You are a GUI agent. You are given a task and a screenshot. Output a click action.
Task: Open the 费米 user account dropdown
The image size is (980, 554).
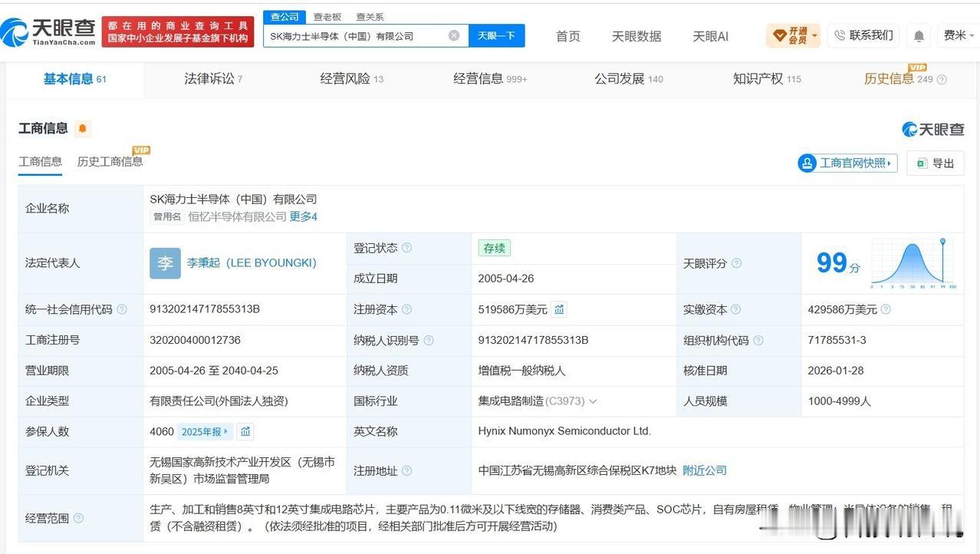[x=959, y=35]
